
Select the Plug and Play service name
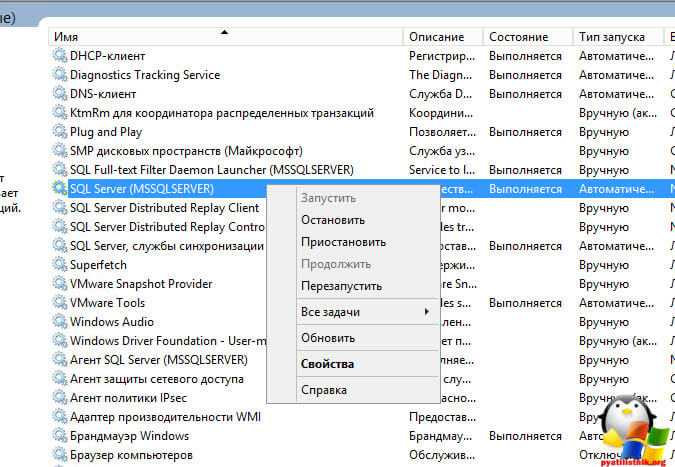coord(106,131)
